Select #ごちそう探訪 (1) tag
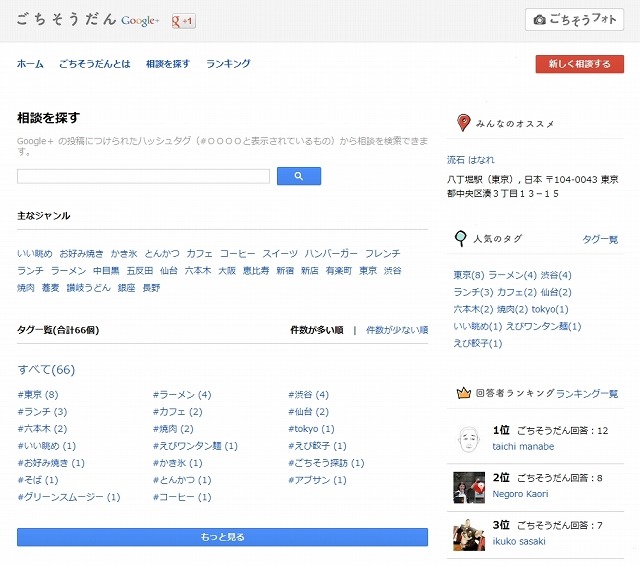The image size is (640, 566). click(326, 463)
